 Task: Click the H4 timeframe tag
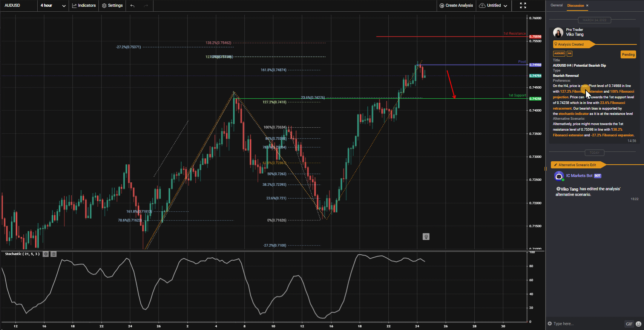point(569,53)
